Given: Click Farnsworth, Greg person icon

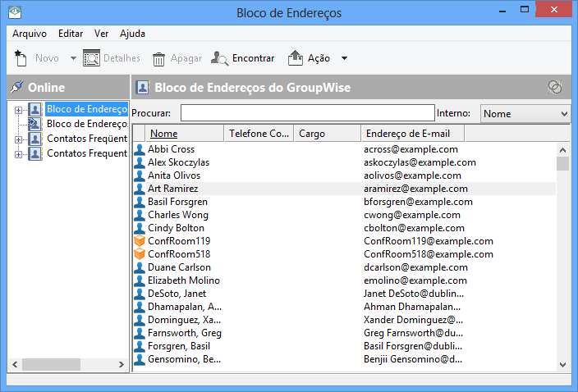Looking at the screenshot, I should tap(140, 333).
